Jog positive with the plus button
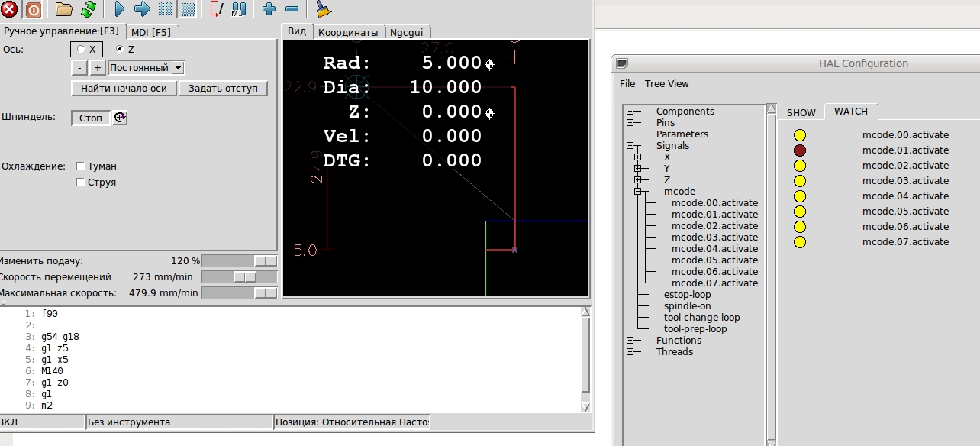Image resolution: width=980 pixels, height=446 pixels. (98, 67)
